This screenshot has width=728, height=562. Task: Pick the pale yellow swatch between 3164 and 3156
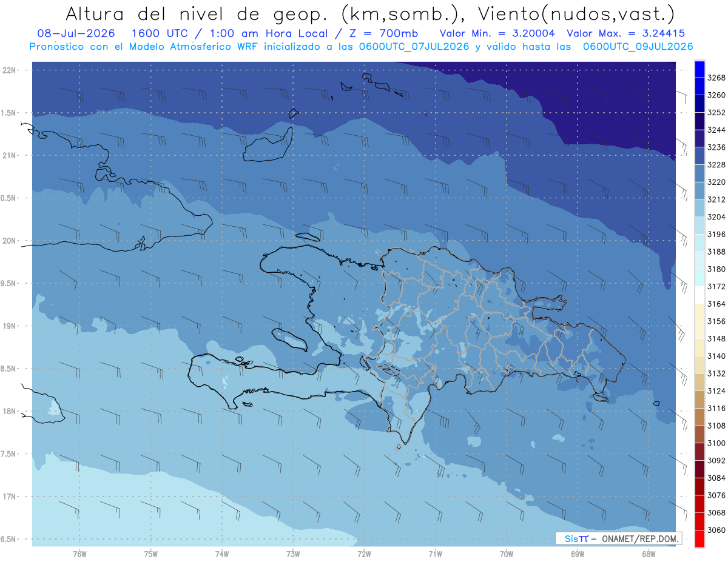699,313
